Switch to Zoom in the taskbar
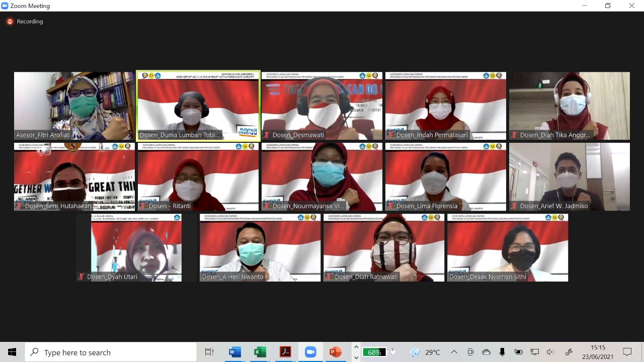The width and height of the screenshot is (644, 362). [x=310, y=352]
